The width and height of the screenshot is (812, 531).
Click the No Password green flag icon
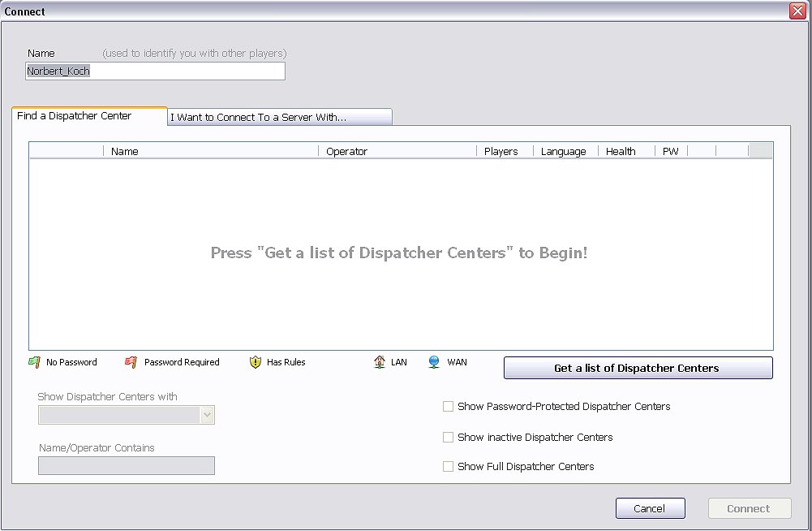pyautogui.click(x=34, y=362)
